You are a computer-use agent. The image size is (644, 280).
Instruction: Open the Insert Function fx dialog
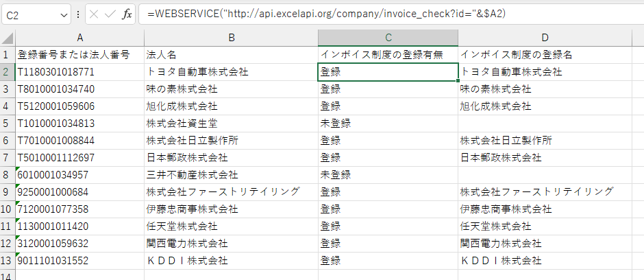127,14
